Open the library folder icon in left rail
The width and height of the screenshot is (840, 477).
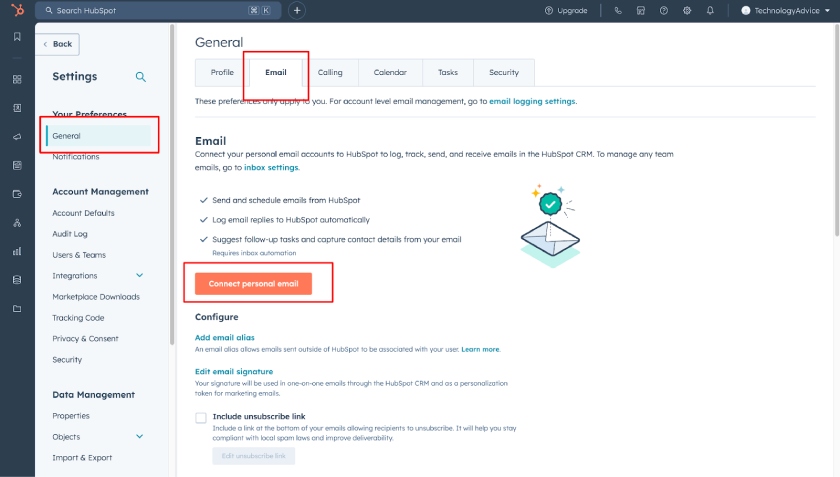click(x=17, y=309)
